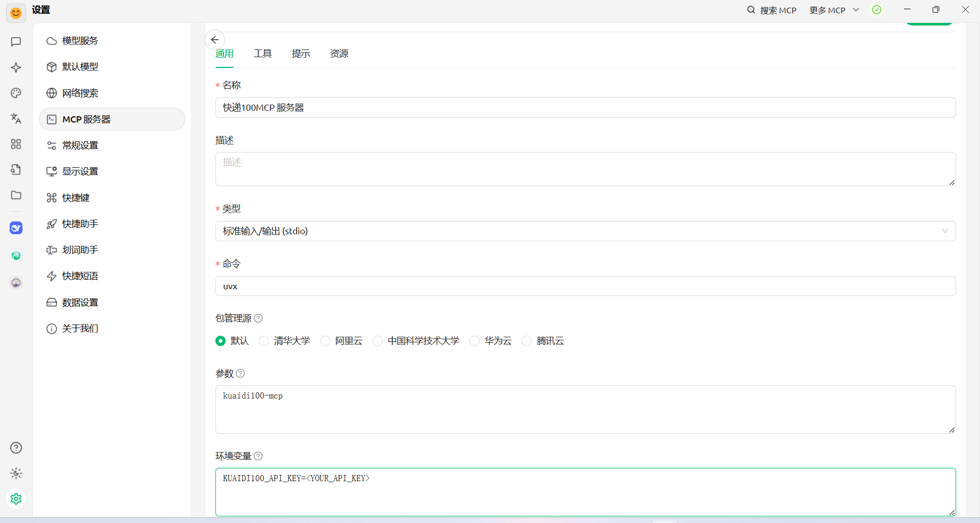Select the 阿里云 package source radio

pos(325,341)
